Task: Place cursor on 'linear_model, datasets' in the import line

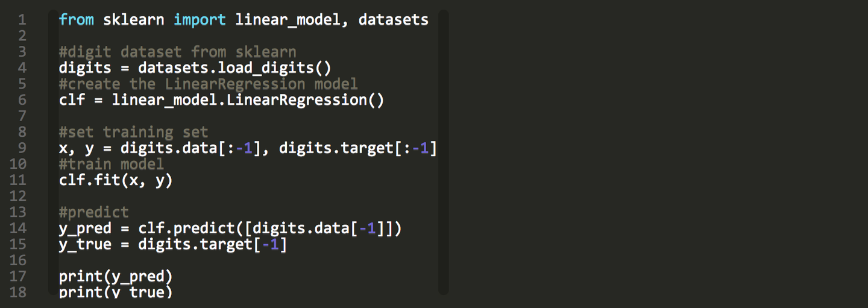Action: tap(332, 20)
